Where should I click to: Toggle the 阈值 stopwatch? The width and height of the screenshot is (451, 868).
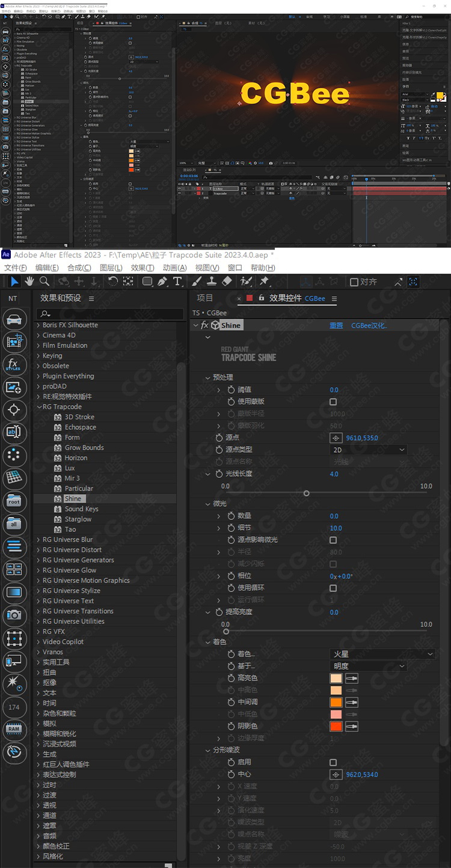tap(232, 390)
